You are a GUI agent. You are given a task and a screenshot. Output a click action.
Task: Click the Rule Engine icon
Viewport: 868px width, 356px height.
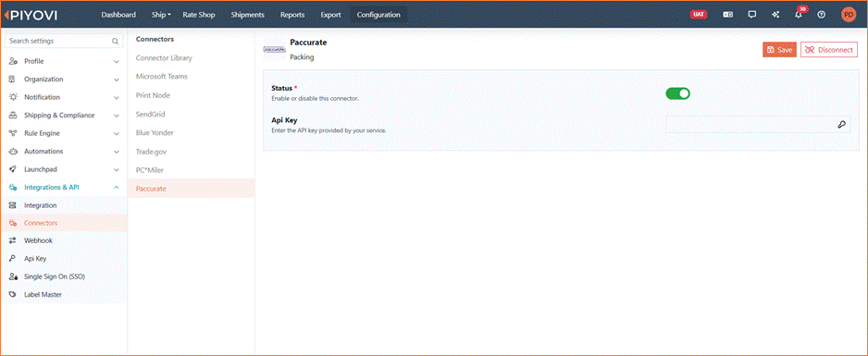[13, 133]
